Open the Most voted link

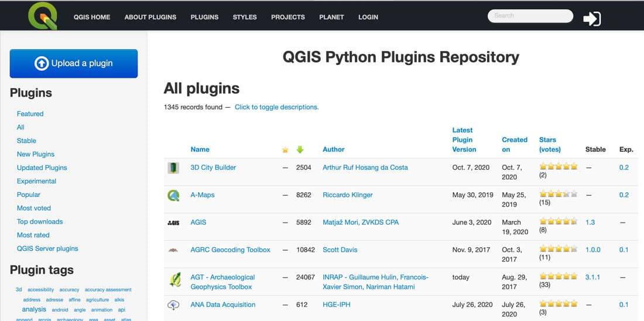point(34,209)
